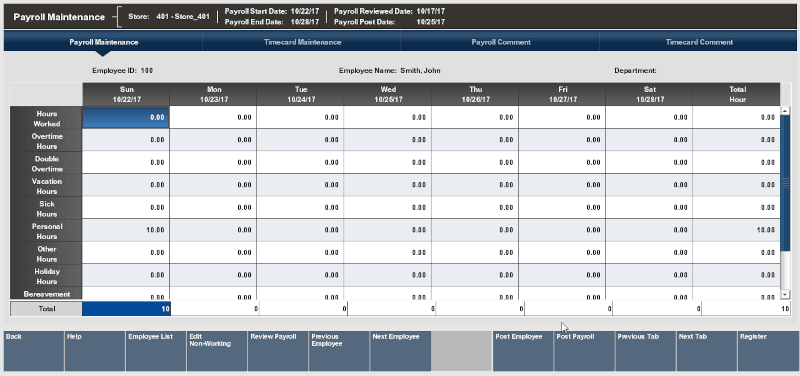The height and width of the screenshot is (376, 800).
Task: Click the Overtime Hours row label
Action: [46, 140]
